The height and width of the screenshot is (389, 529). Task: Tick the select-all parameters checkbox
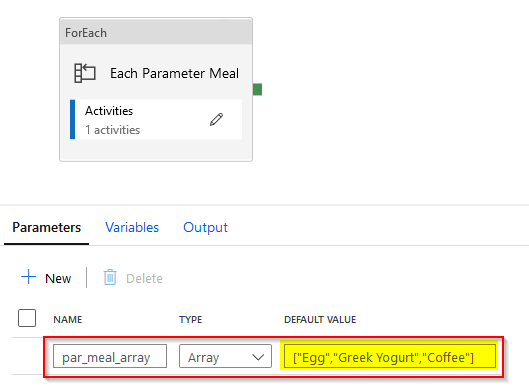[27, 318]
